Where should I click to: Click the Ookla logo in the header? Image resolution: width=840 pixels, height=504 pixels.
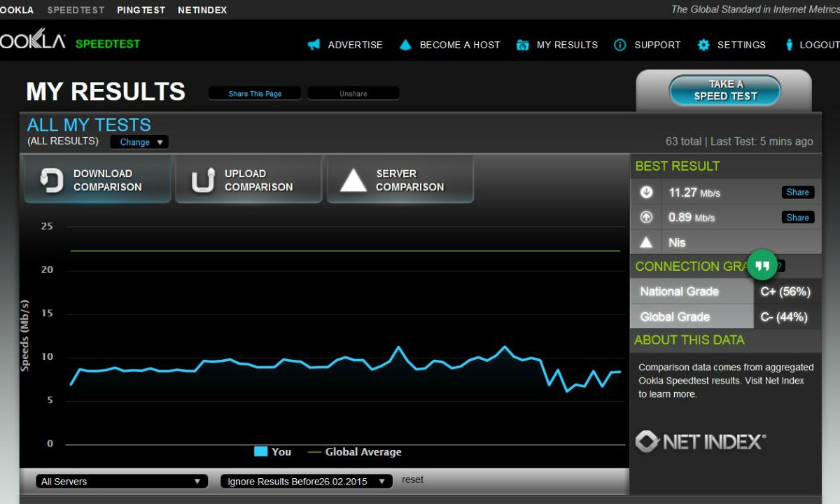(32, 39)
